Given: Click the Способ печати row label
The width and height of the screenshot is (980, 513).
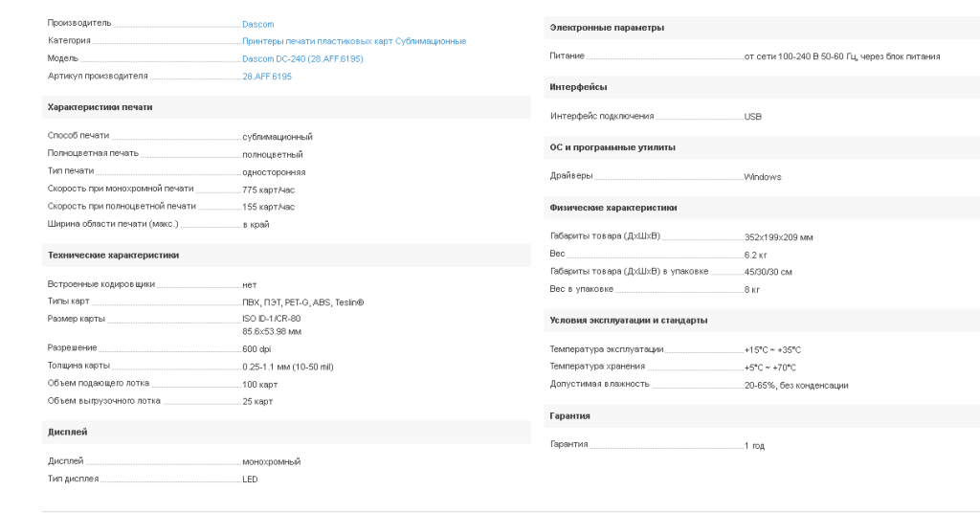Looking at the screenshot, I should (x=78, y=136).
